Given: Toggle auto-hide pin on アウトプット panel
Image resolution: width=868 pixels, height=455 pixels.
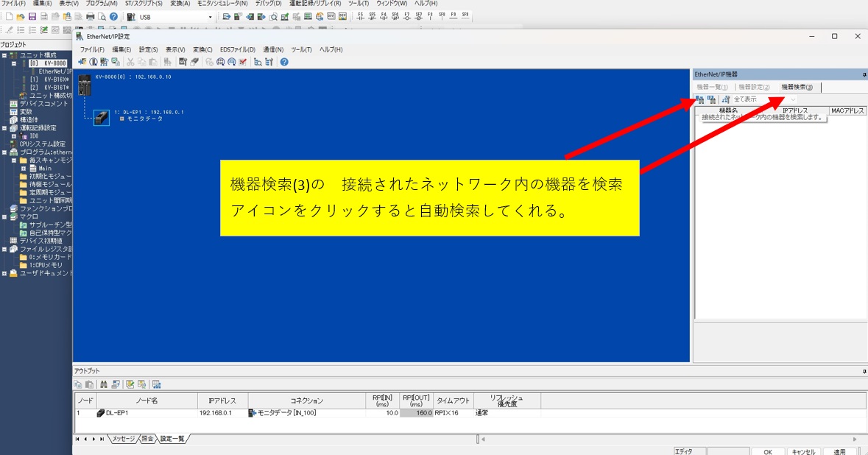Looking at the screenshot, I should (x=864, y=371).
